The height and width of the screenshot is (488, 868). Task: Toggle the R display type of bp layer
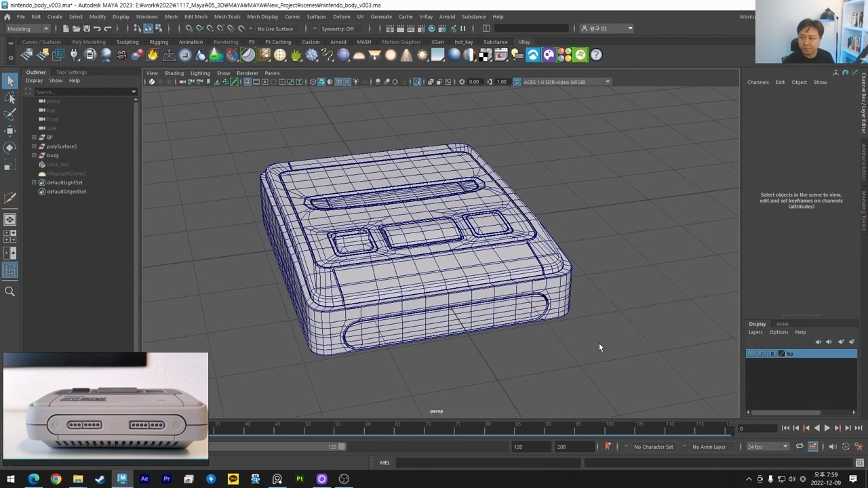click(x=772, y=354)
